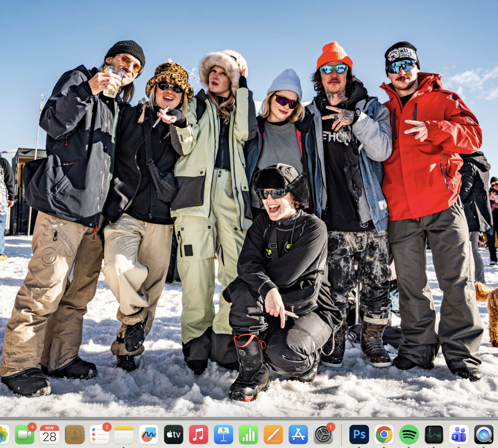Click the Photos app icon at dock's left edge
The width and height of the screenshot is (498, 448).
[x=3, y=434]
